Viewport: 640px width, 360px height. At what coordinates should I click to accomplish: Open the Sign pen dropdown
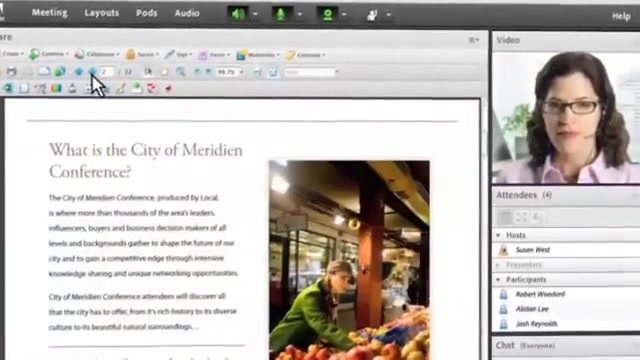pos(178,54)
